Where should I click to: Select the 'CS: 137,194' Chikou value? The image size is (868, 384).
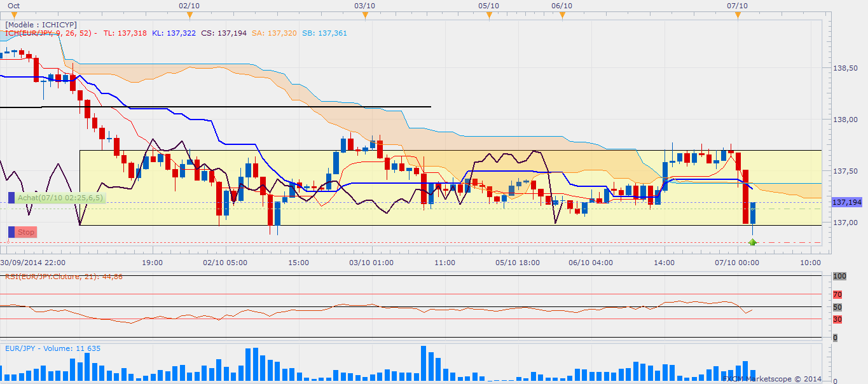click(x=224, y=33)
